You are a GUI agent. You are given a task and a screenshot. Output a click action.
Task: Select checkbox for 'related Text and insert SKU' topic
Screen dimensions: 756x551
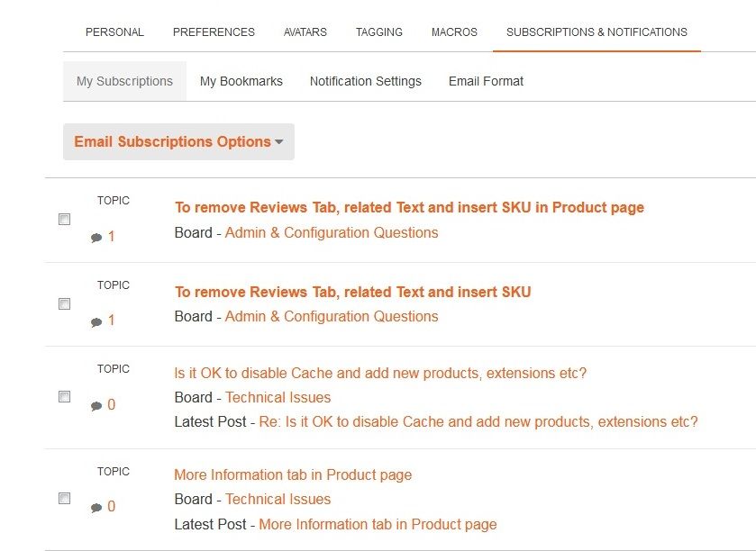64,304
